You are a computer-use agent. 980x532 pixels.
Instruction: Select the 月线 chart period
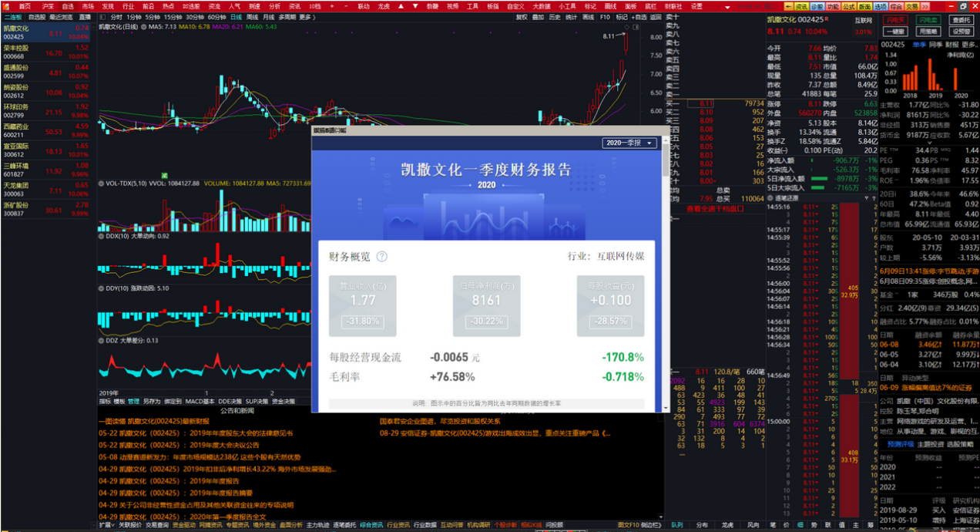(x=268, y=16)
